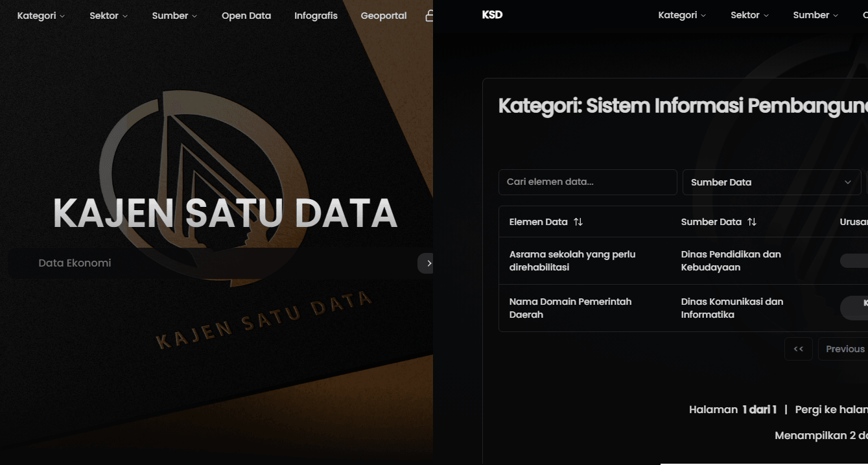
Task: Sort table by Elemen Data column arrows
Action: click(578, 222)
